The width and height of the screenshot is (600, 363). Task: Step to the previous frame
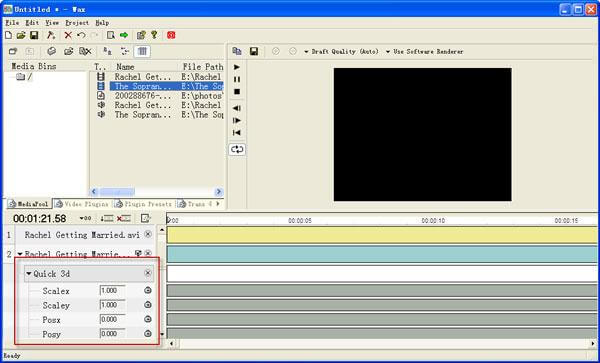(237, 108)
